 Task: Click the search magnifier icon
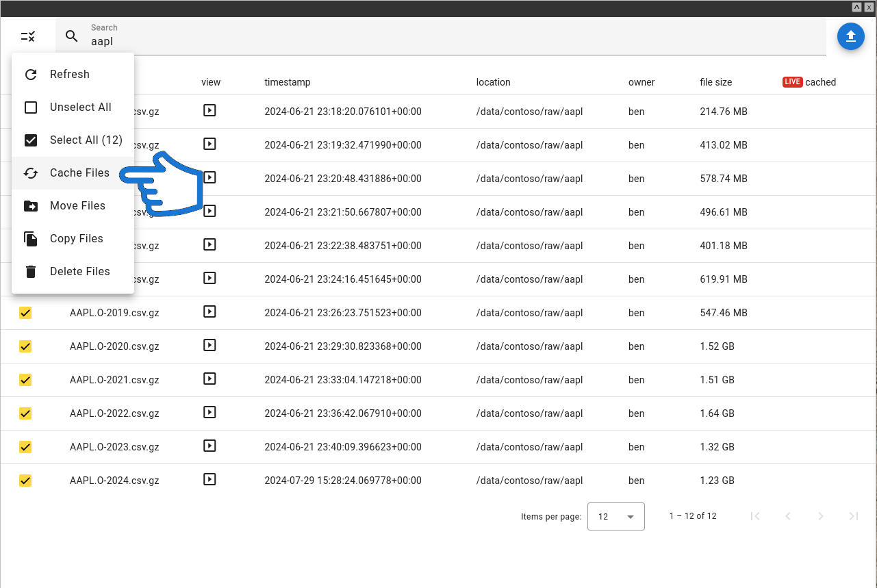(72, 36)
